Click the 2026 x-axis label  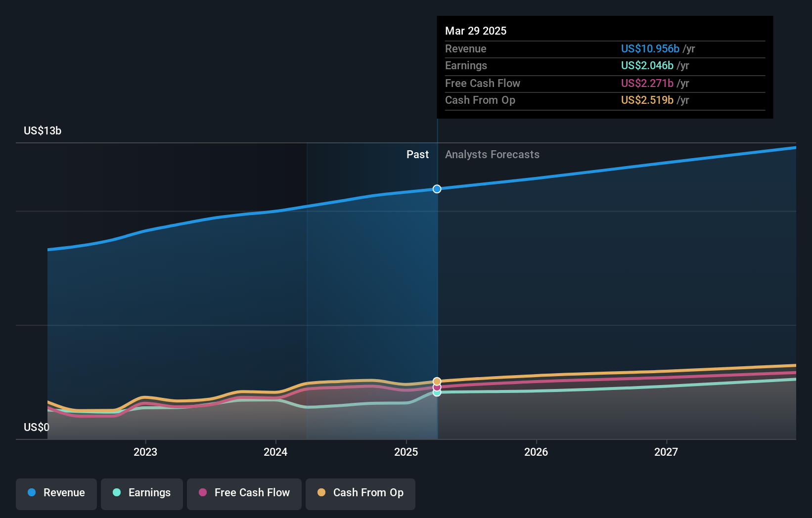[x=536, y=452]
